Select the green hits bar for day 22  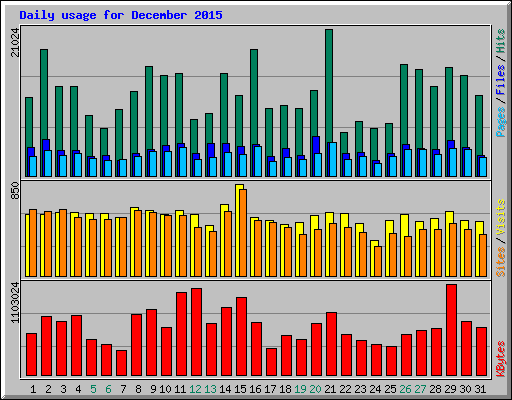click(x=344, y=143)
